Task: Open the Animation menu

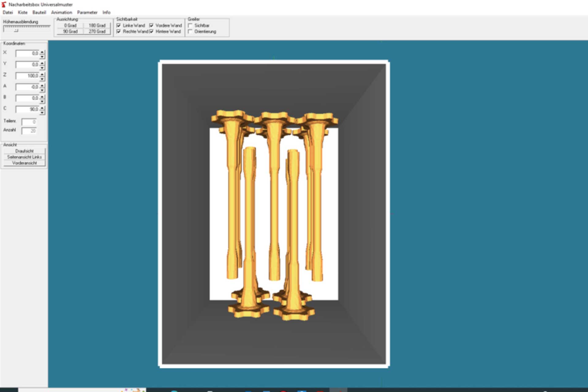Action: [61, 12]
